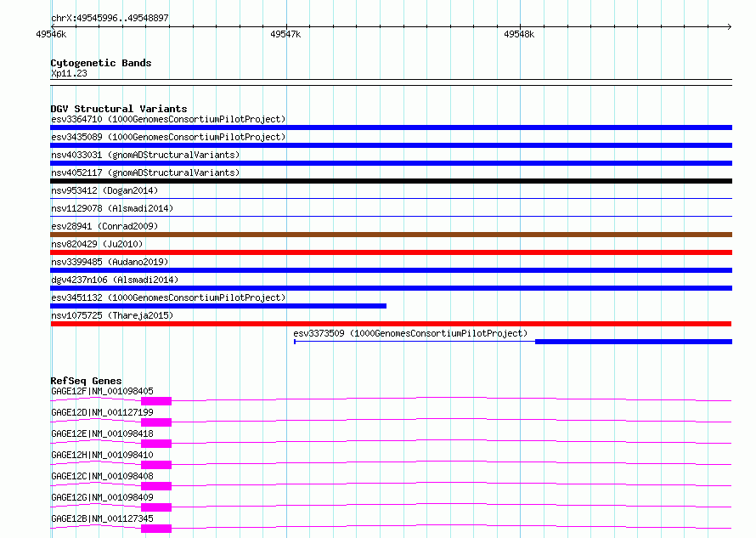The image size is (756, 538).
Task: Click the GAGE12C magenta exon block
Action: pyautogui.click(x=156, y=486)
